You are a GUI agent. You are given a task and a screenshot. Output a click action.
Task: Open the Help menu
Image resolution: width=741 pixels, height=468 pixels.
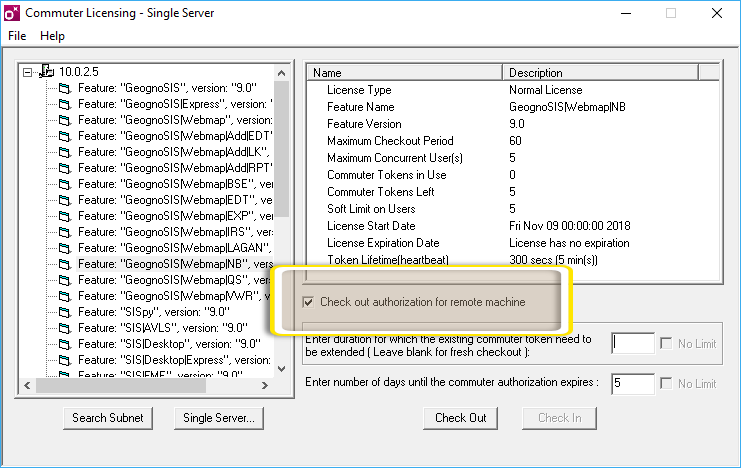52,36
